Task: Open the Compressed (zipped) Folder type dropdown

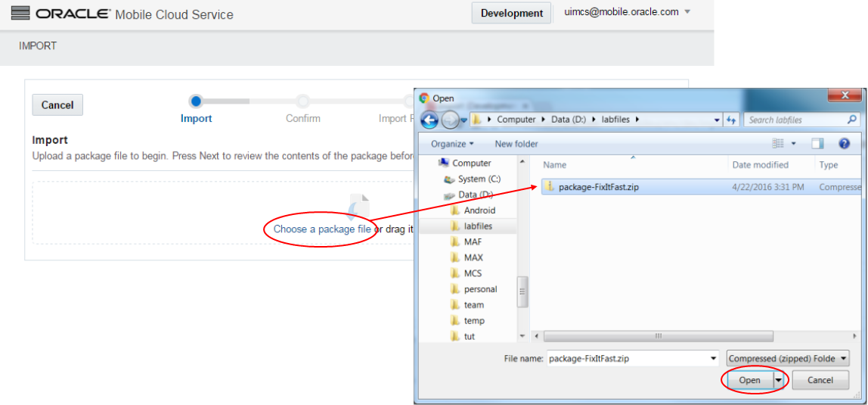Action: pos(787,359)
